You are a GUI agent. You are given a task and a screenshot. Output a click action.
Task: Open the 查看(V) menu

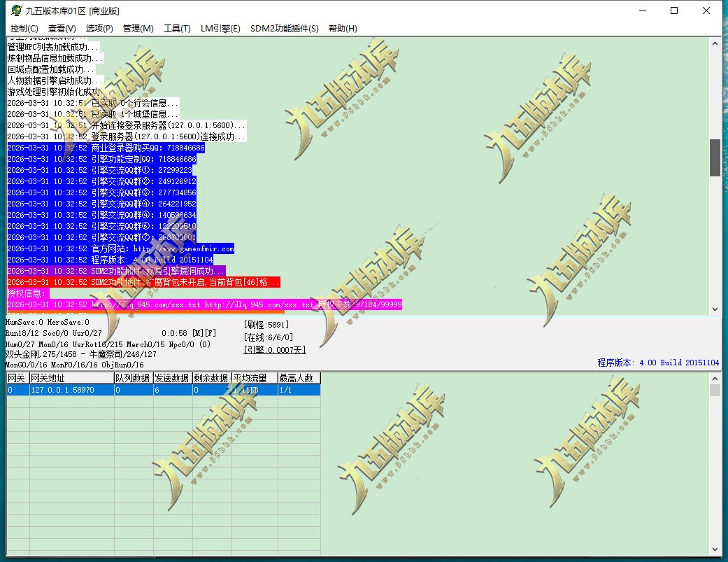pos(62,28)
